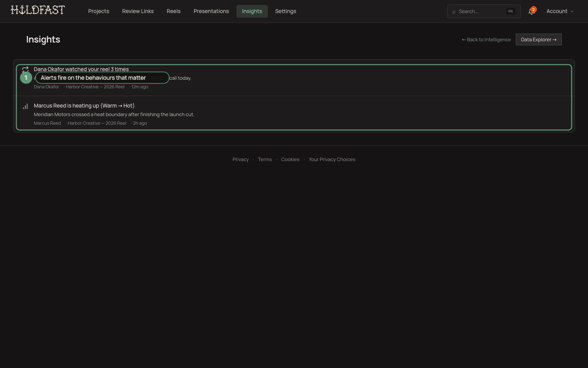Go to Review Links
Viewport: 588px width, 368px height.
click(x=138, y=11)
